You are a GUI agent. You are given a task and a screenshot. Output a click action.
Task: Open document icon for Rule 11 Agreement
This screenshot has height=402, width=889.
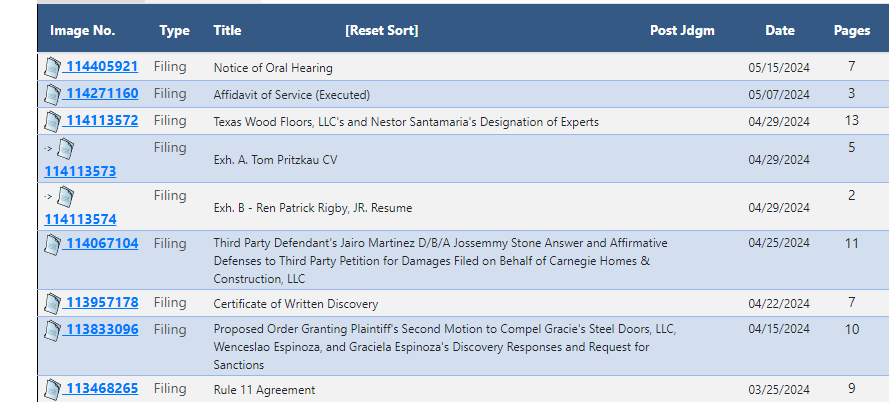point(52,390)
